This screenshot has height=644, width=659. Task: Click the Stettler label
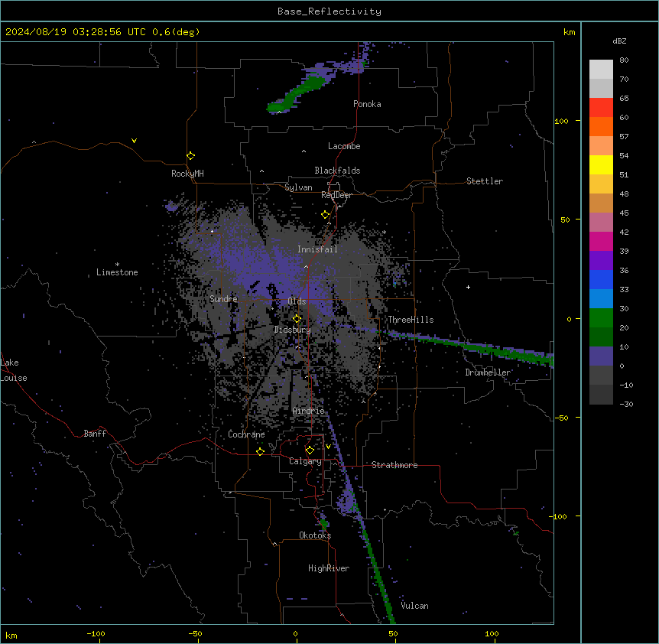click(x=484, y=181)
